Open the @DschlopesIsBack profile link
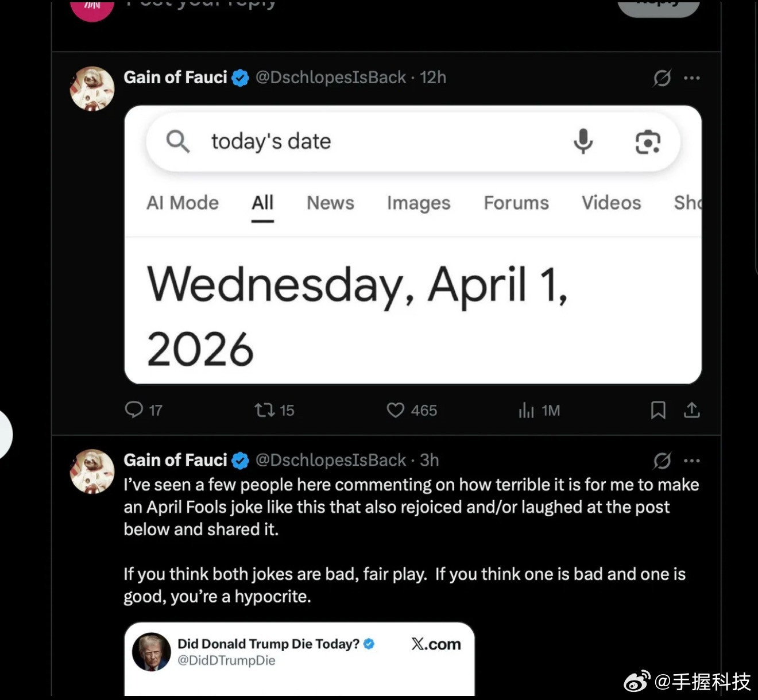Image resolution: width=758 pixels, height=700 pixels. (331, 77)
